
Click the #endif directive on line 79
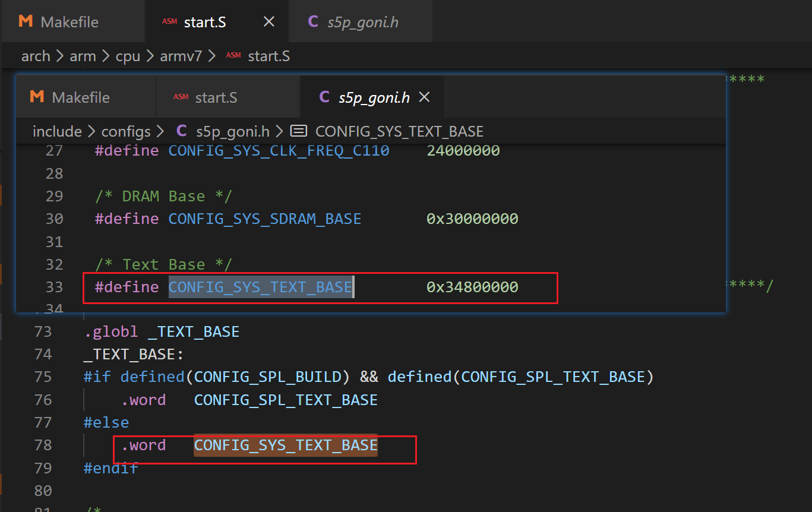111,468
